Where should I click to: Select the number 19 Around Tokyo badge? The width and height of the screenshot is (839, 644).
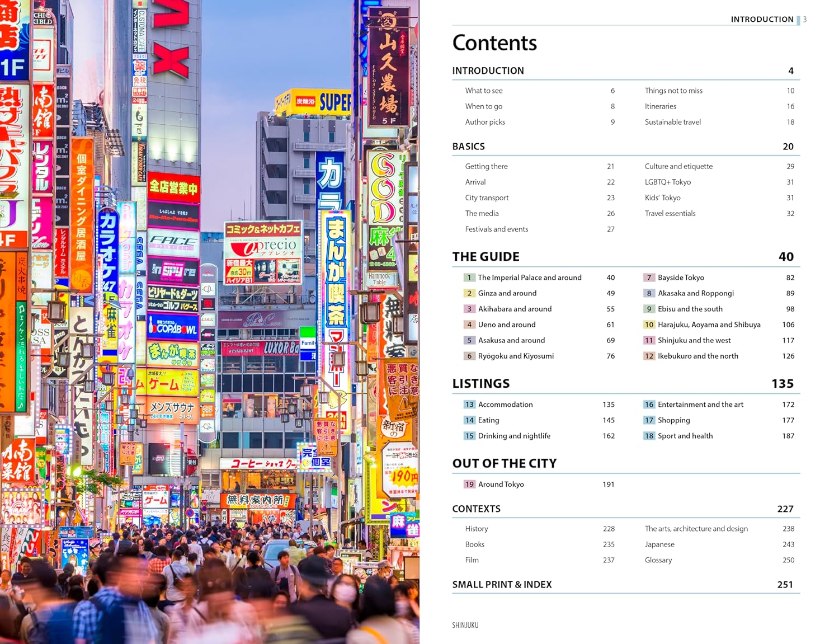(x=469, y=485)
